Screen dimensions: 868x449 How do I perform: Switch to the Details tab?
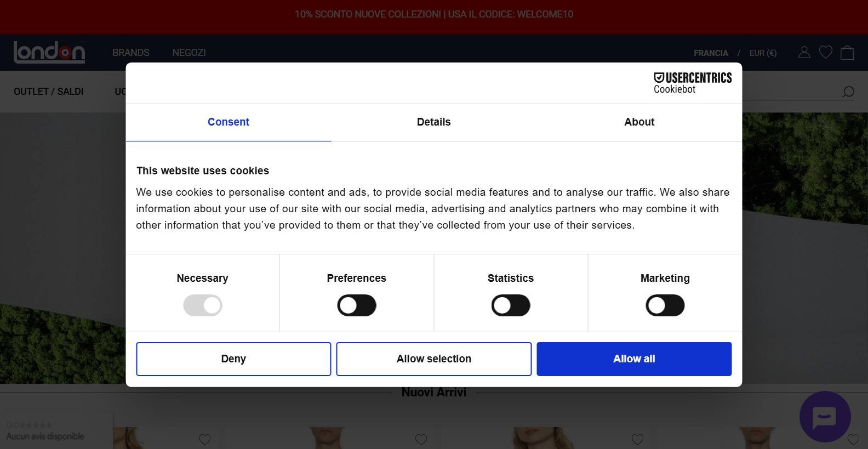[x=433, y=122]
